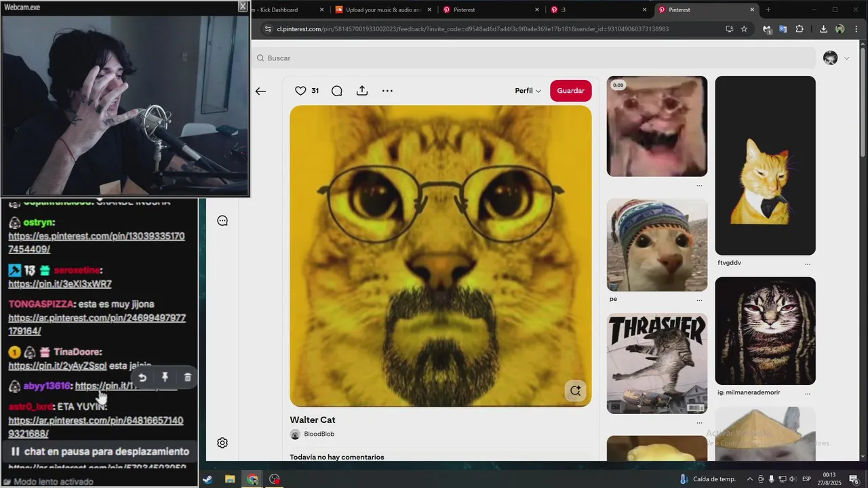Open the cat with dreadlocks pin
Viewport: 868px width, 488px height.
(765, 331)
